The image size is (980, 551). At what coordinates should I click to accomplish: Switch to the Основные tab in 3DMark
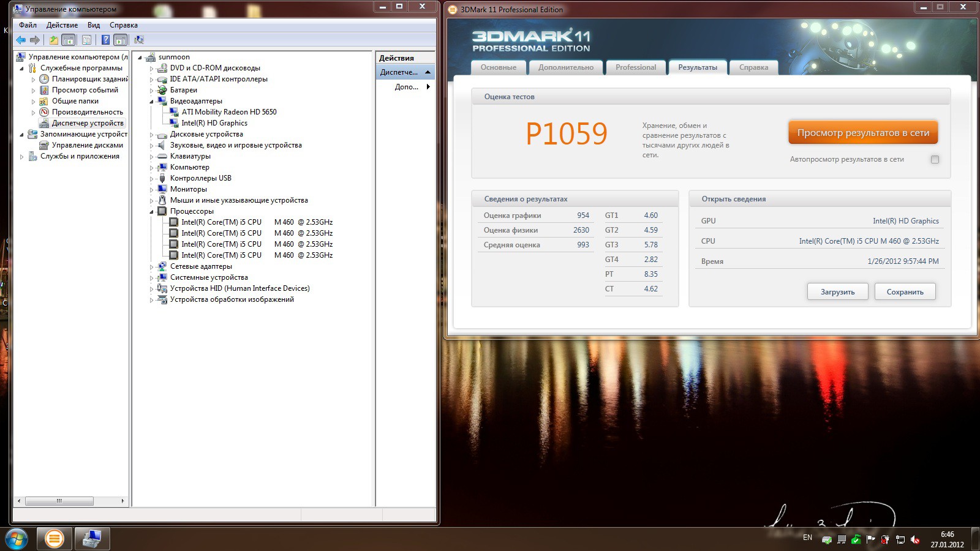tap(499, 67)
